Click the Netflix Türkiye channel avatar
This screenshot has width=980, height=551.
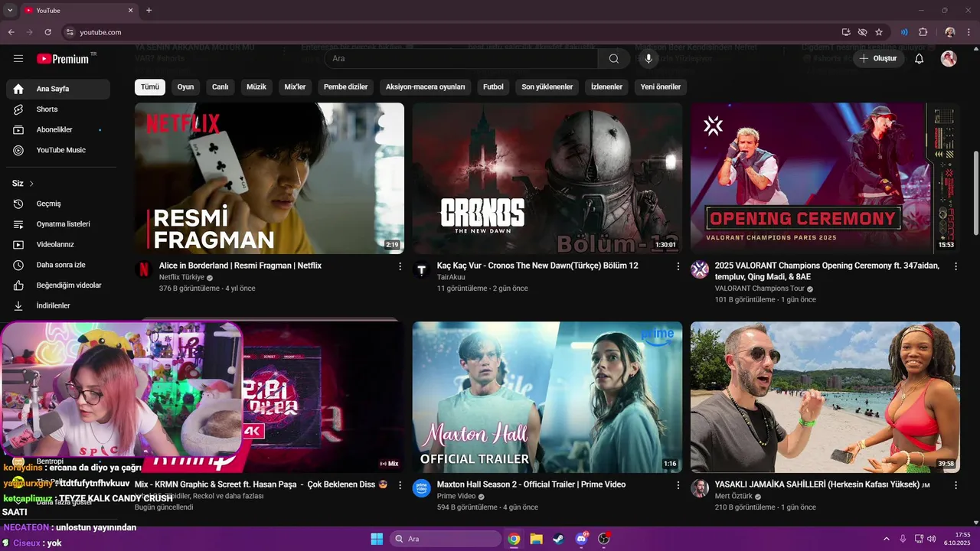pyautogui.click(x=144, y=269)
